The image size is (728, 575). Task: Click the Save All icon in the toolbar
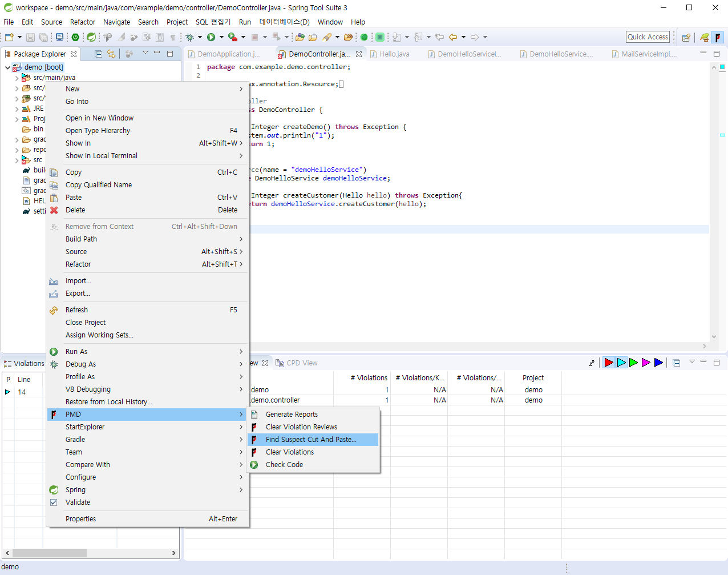(x=43, y=37)
